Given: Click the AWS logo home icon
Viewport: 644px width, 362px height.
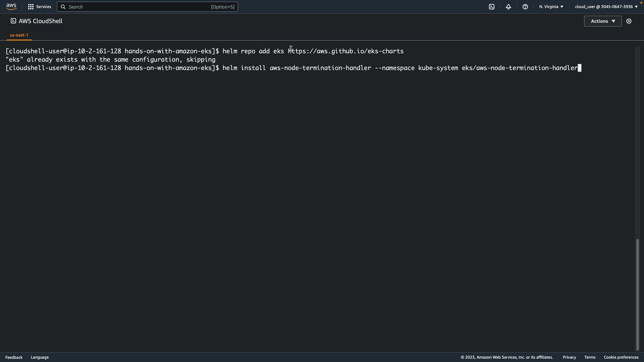Looking at the screenshot, I should pos(11,7).
